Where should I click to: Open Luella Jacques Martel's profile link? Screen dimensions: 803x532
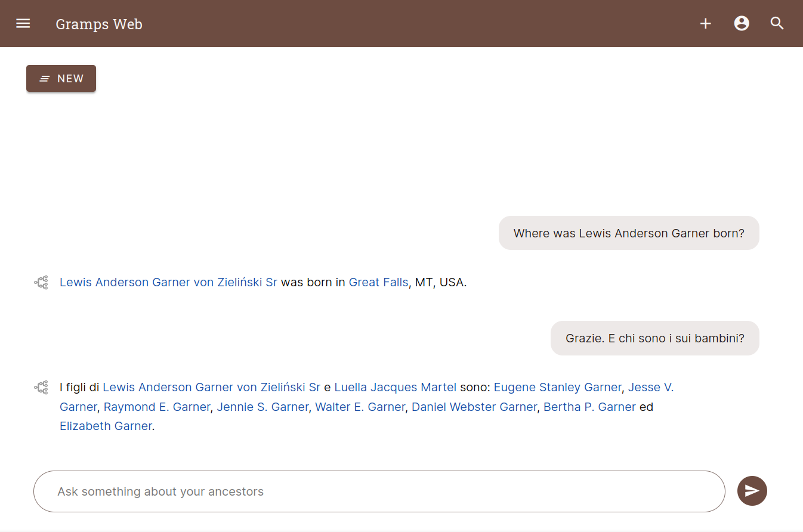395,388
